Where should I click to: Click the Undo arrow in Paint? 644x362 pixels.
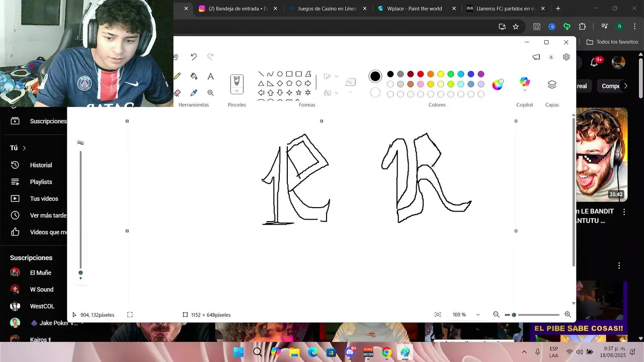click(x=194, y=57)
